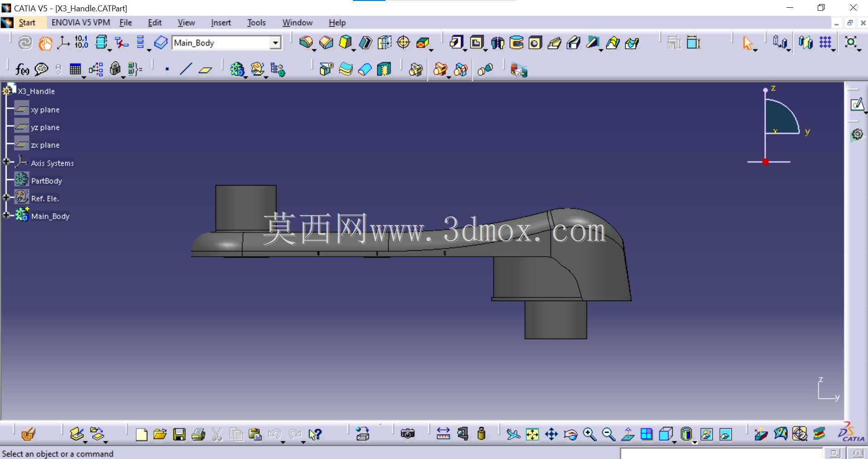
Task: Open the File menu
Action: tap(125, 23)
